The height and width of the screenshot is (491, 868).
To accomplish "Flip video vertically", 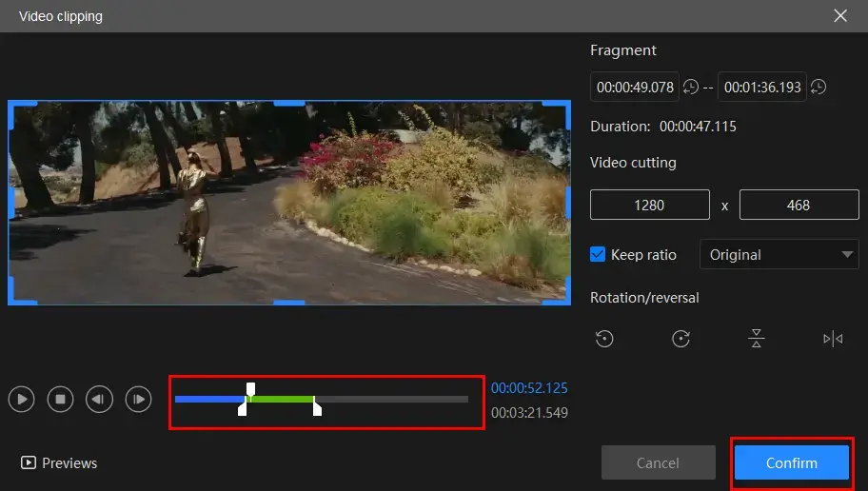I will pos(757,339).
